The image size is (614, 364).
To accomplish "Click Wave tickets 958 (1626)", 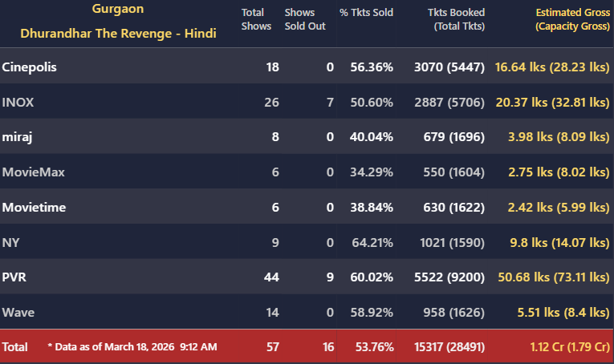I will click(453, 313).
